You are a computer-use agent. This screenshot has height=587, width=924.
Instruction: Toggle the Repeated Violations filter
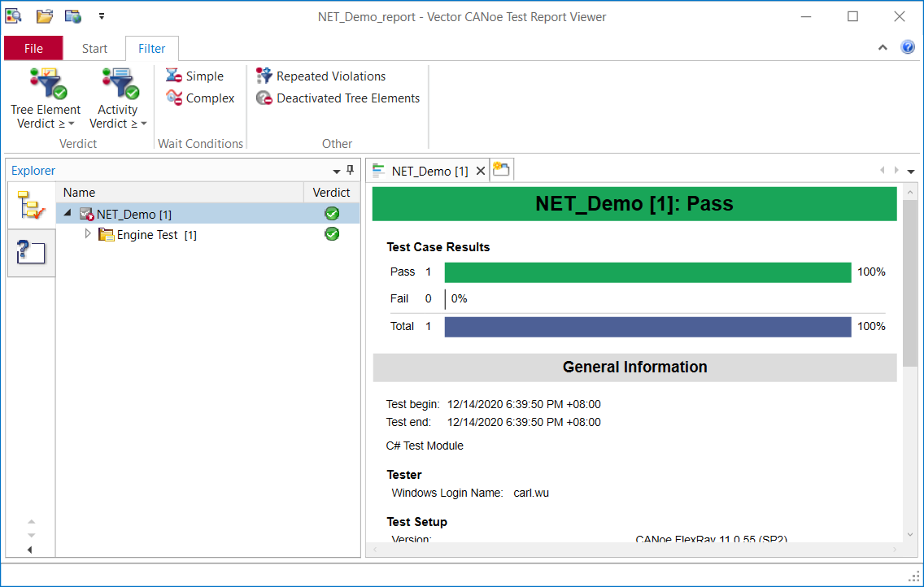320,76
